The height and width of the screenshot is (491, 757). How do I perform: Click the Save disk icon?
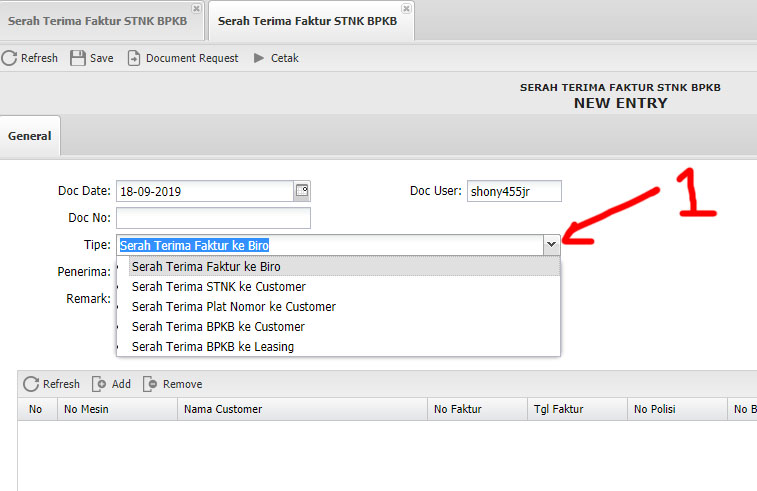point(78,58)
